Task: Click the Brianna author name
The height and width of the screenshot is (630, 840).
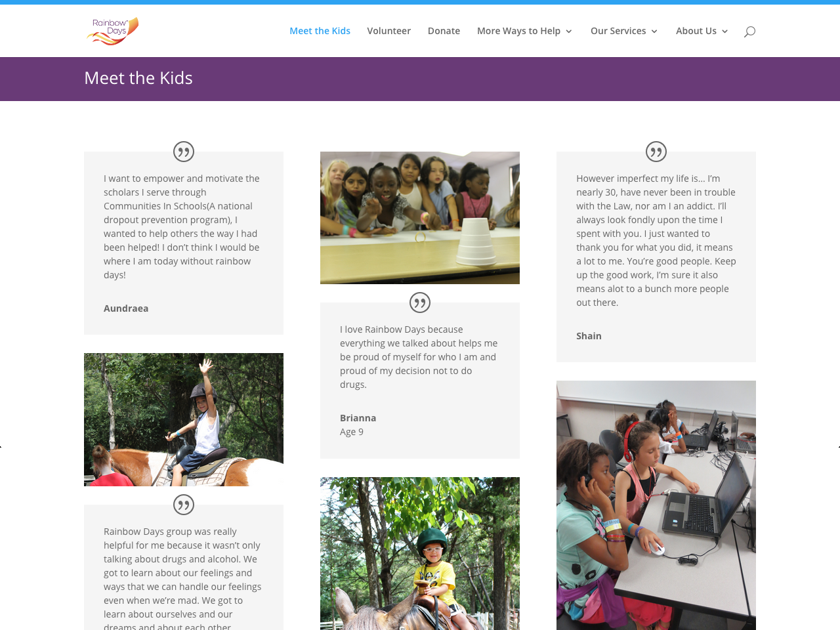Action: 358,418
